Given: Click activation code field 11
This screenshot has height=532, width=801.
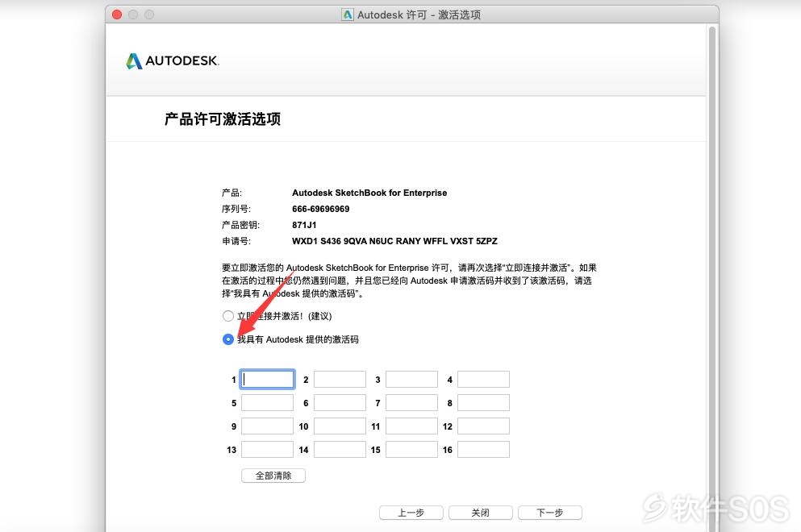Looking at the screenshot, I should point(411,426).
